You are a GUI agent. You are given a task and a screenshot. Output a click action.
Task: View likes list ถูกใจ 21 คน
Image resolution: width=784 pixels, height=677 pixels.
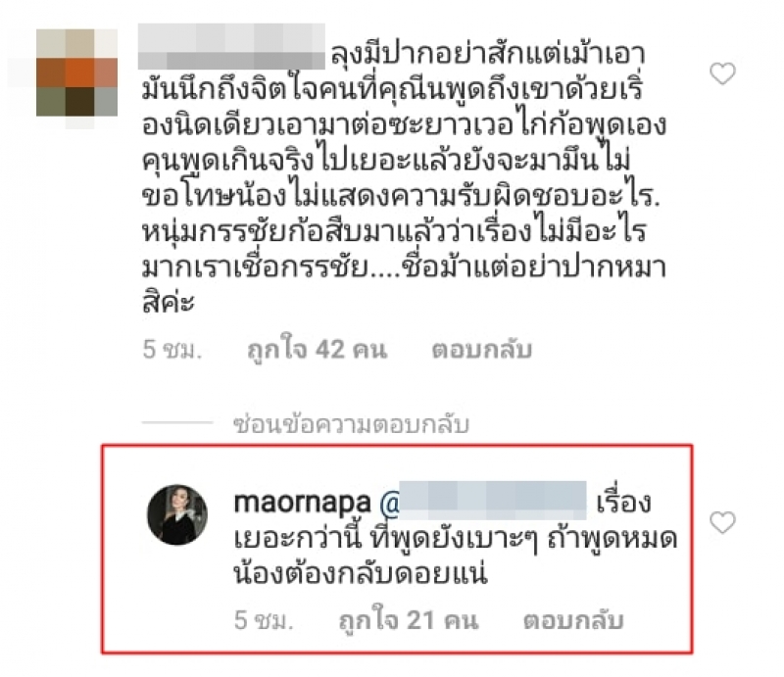click(409, 620)
